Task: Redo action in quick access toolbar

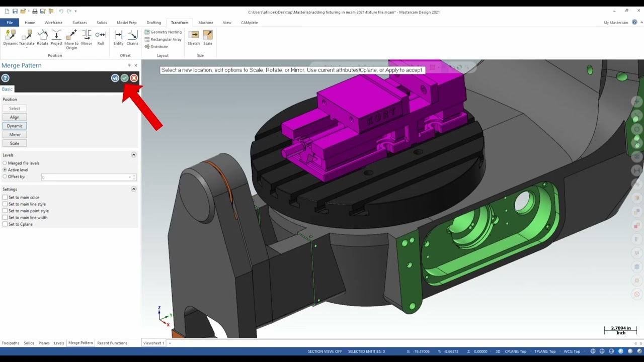Action: [69, 11]
